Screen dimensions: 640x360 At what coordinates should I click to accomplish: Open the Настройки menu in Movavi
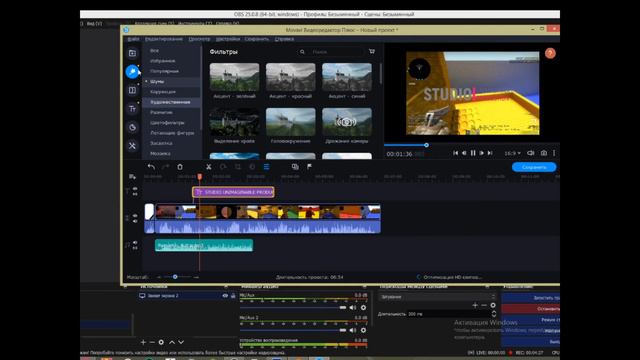click(x=228, y=39)
